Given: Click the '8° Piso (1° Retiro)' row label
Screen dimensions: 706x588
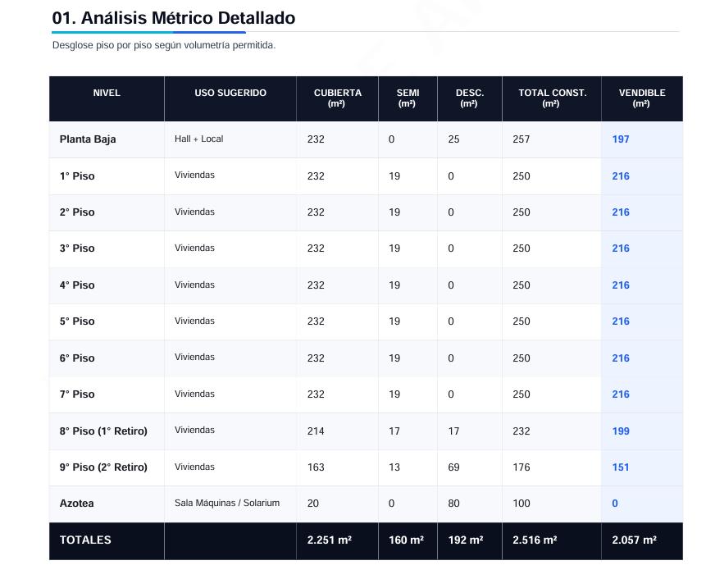Looking at the screenshot, I should pyautogui.click(x=103, y=431).
